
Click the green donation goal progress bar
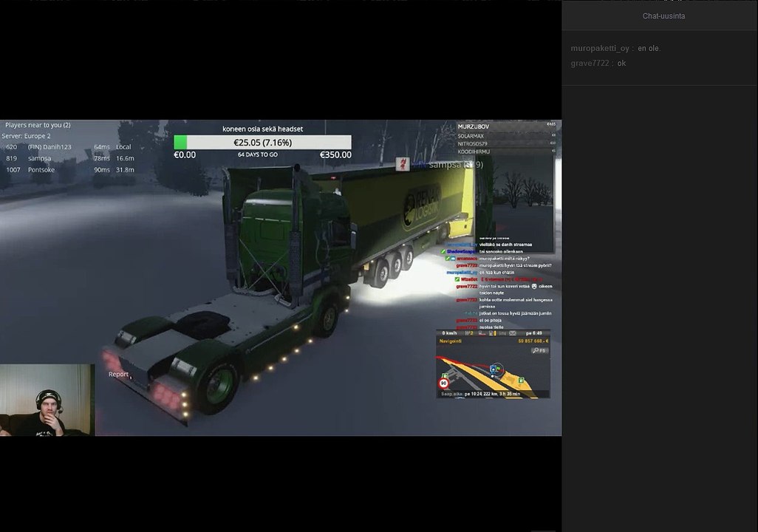(x=262, y=143)
